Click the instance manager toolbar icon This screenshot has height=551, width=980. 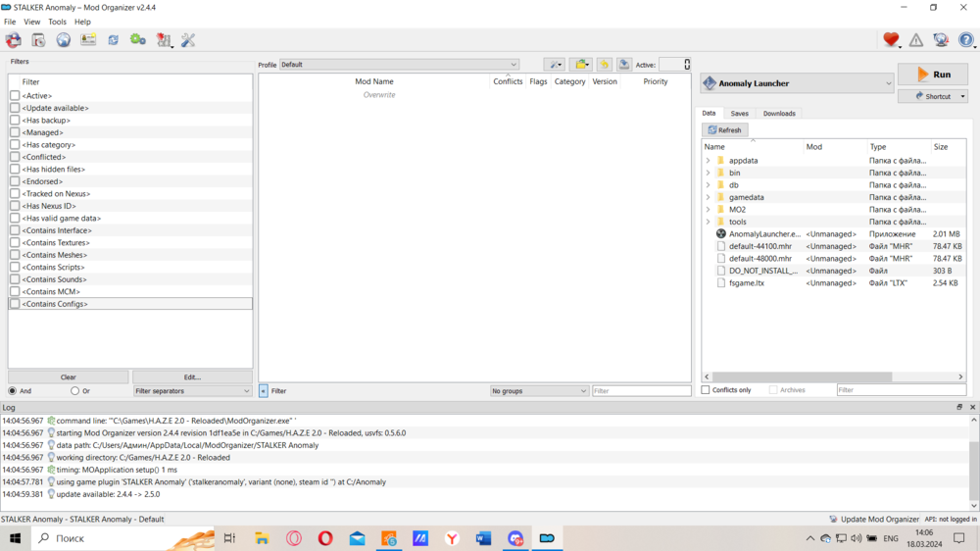coord(13,40)
